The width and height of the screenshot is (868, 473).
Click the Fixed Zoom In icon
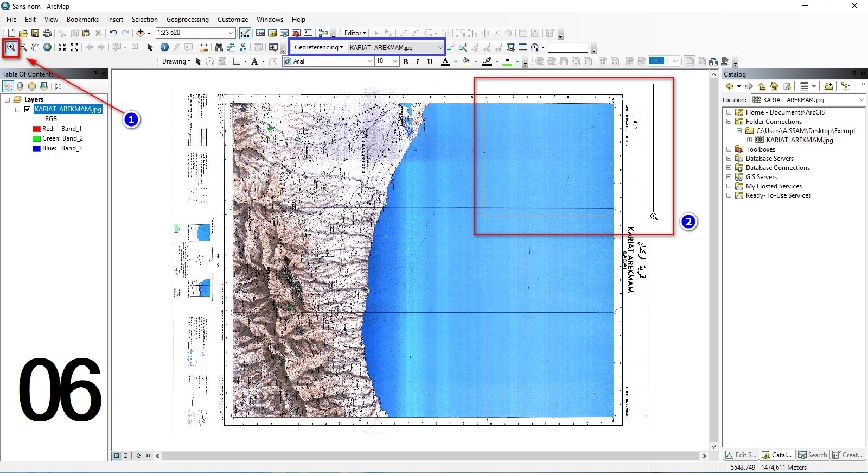62,47
